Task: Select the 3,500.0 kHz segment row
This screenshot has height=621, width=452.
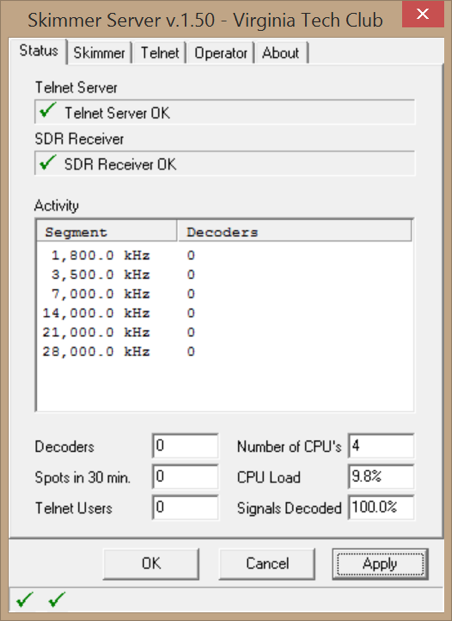Action: pyautogui.click(x=224, y=274)
